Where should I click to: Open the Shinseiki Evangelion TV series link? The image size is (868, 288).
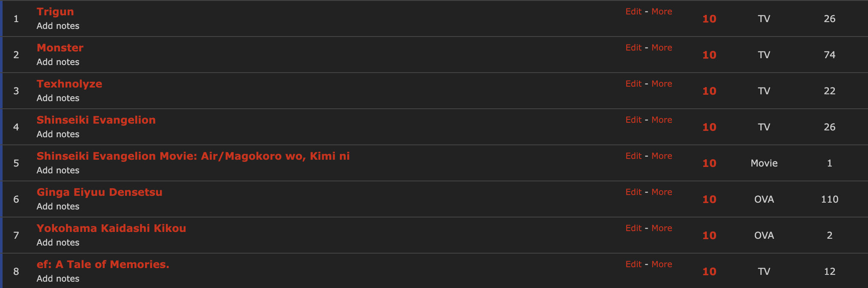click(96, 120)
